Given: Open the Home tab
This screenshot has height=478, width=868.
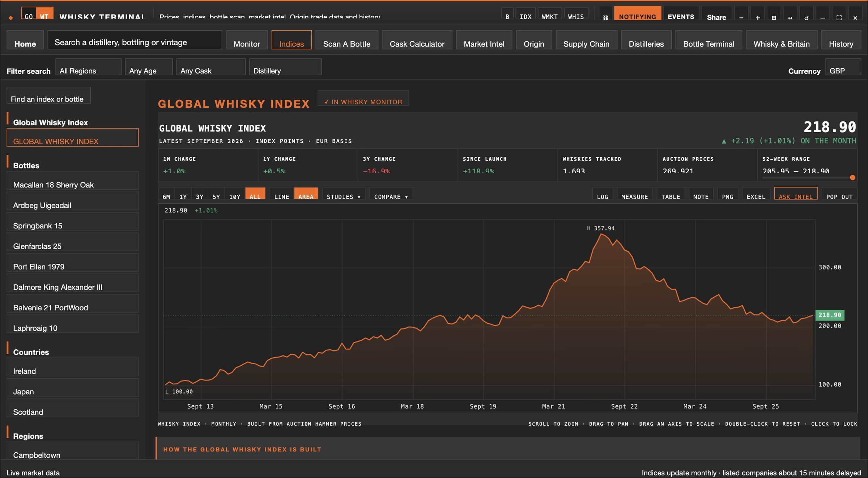Looking at the screenshot, I should pyautogui.click(x=25, y=40).
